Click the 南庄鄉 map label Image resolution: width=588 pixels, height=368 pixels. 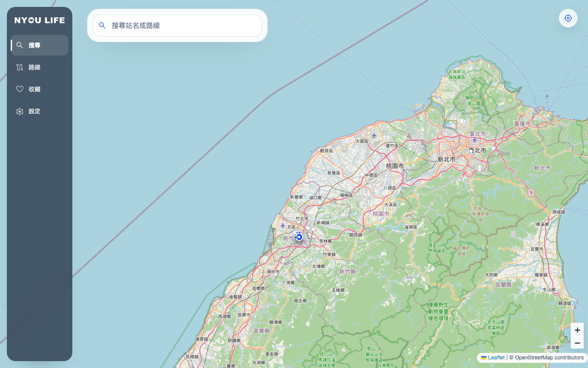[x=300, y=301]
